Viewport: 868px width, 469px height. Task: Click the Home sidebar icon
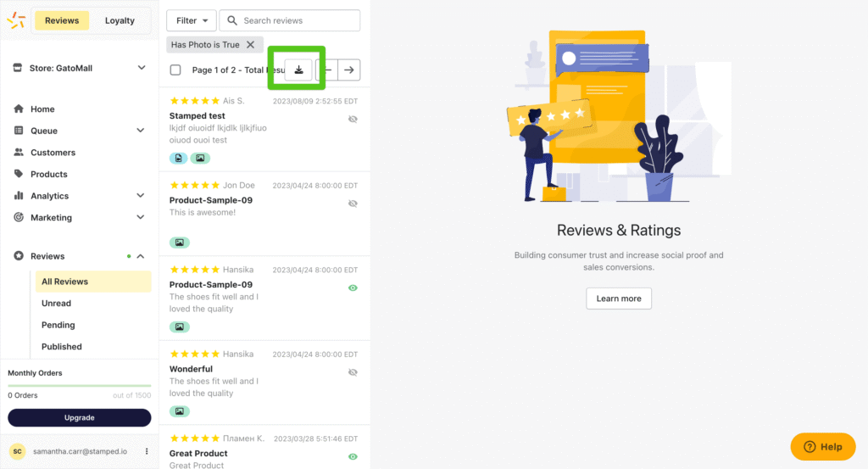19,109
